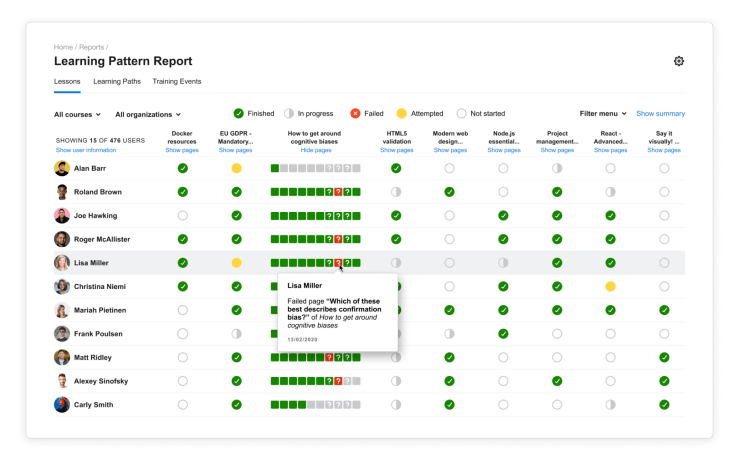Click Alan Barr's first green page square
Viewport: 739px width, 464px height.
[x=275, y=168]
